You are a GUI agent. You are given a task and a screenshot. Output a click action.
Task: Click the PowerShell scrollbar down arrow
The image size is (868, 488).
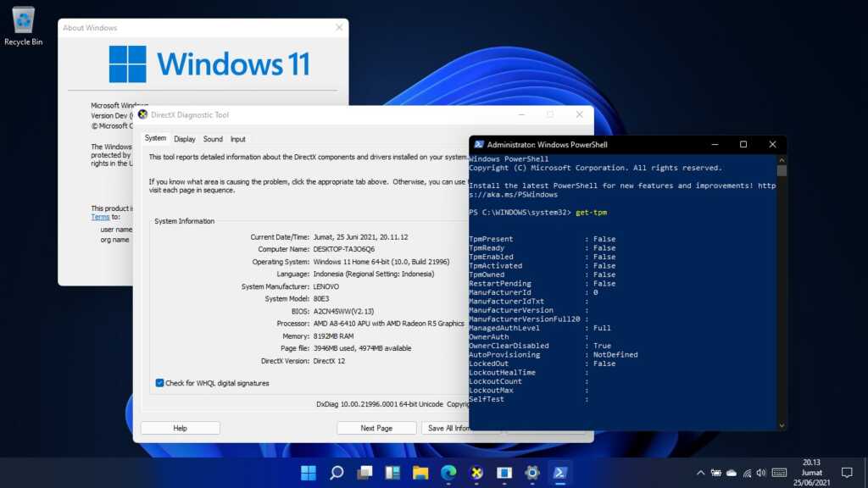click(x=781, y=425)
